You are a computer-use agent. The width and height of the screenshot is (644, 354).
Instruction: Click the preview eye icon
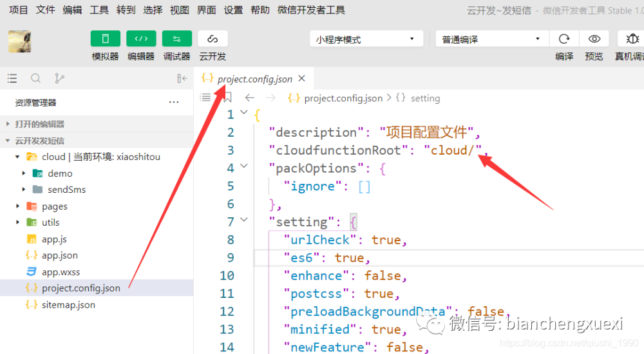(594, 39)
